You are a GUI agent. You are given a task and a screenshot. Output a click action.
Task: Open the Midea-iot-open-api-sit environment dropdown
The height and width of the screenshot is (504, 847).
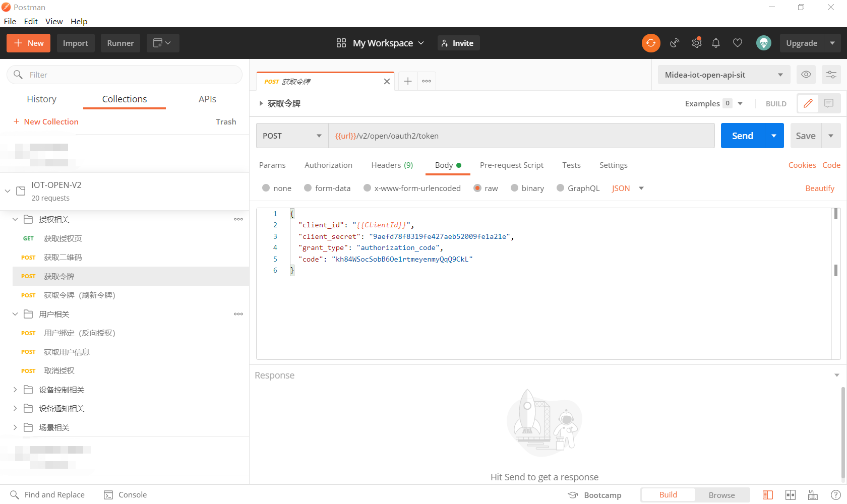pyautogui.click(x=724, y=75)
